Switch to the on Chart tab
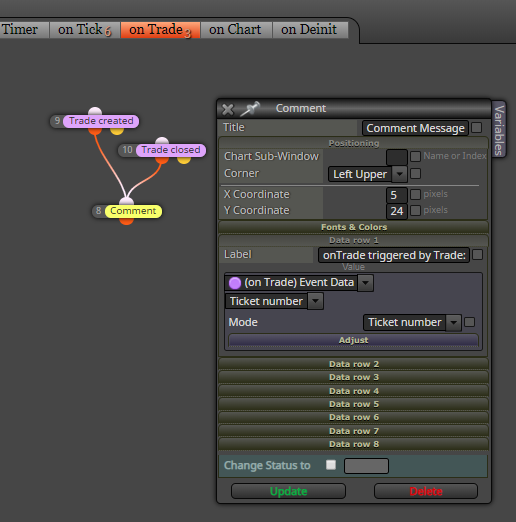Image resolution: width=516 pixels, height=522 pixels. (236, 30)
